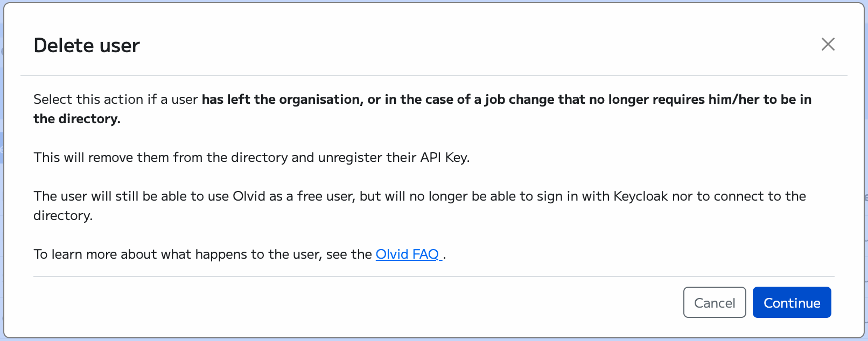The width and height of the screenshot is (868, 341).
Task: Click the Continue button
Action: (792, 303)
